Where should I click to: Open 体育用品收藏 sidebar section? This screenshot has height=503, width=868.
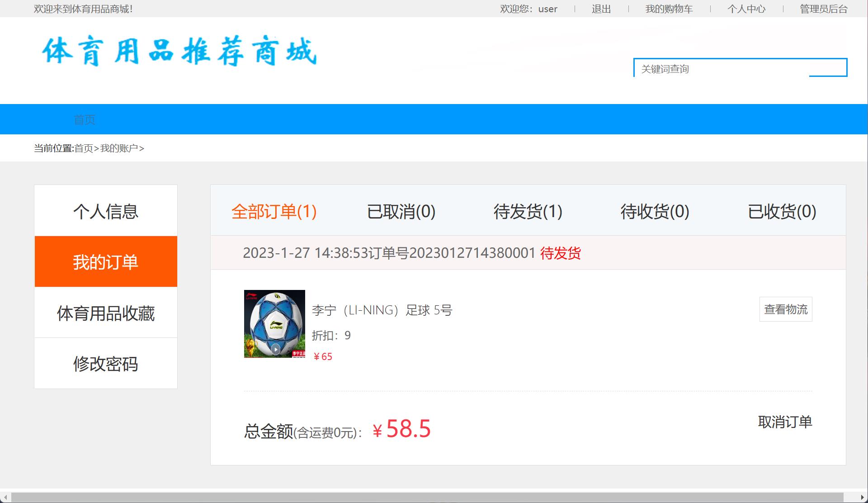[105, 312]
